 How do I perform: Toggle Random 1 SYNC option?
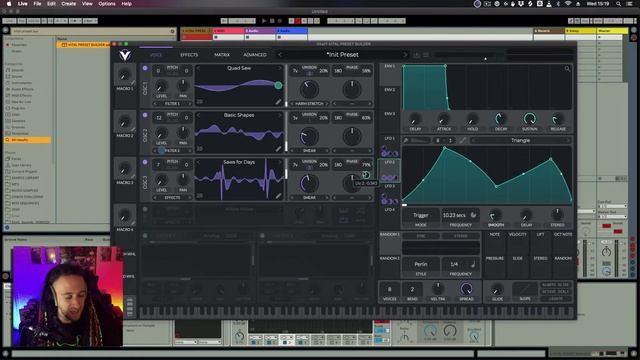pos(421,236)
